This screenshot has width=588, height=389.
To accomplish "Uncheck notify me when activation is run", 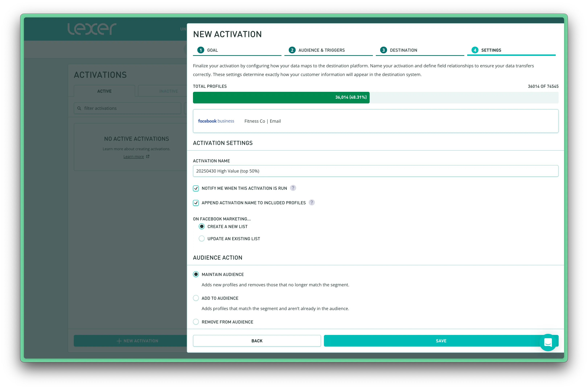I will [196, 188].
